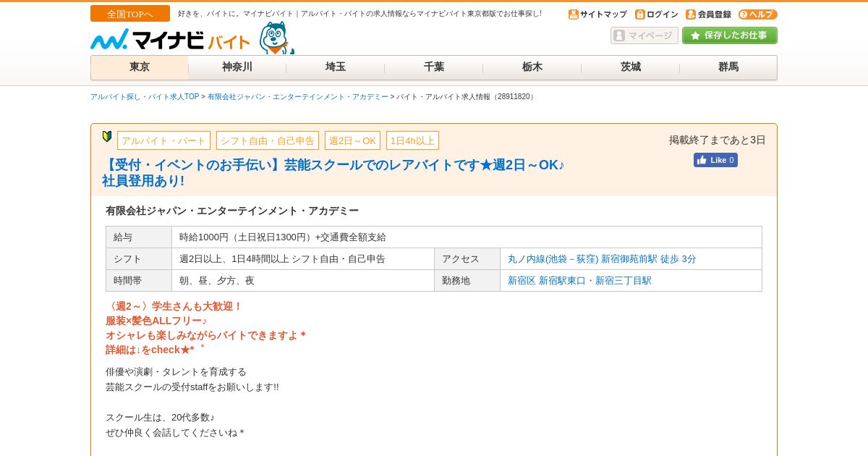
Task: Click the 週2日～OK tag
Action: pos(352,140)
